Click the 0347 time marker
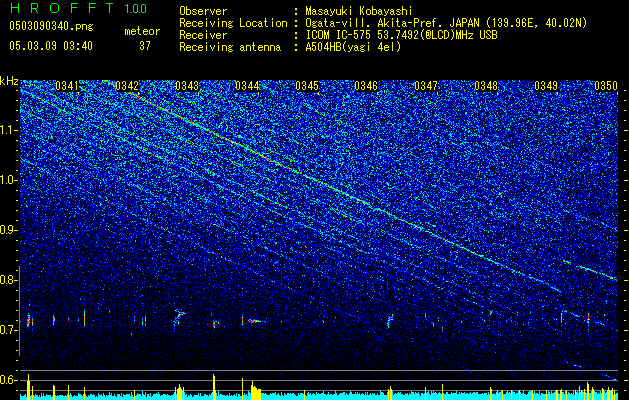The image size is (629, 400). 426,86
